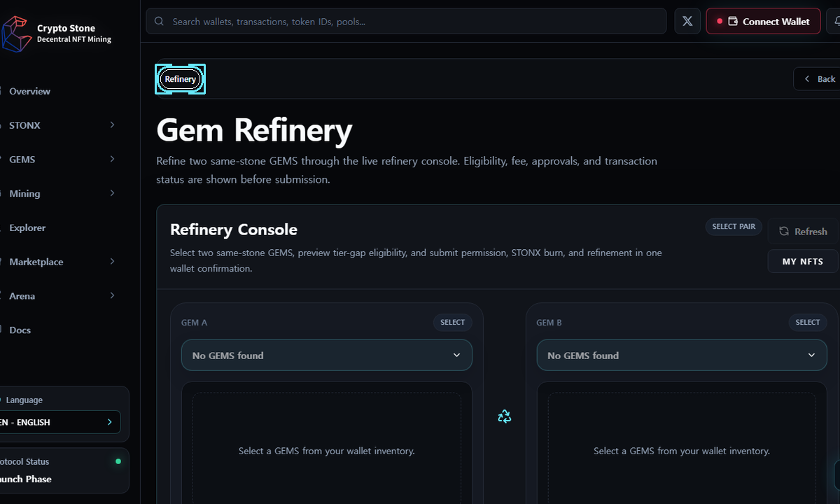Click the Back button
Image resolution: width=840 pixels, height=504 pixels.
coord(818,79)
